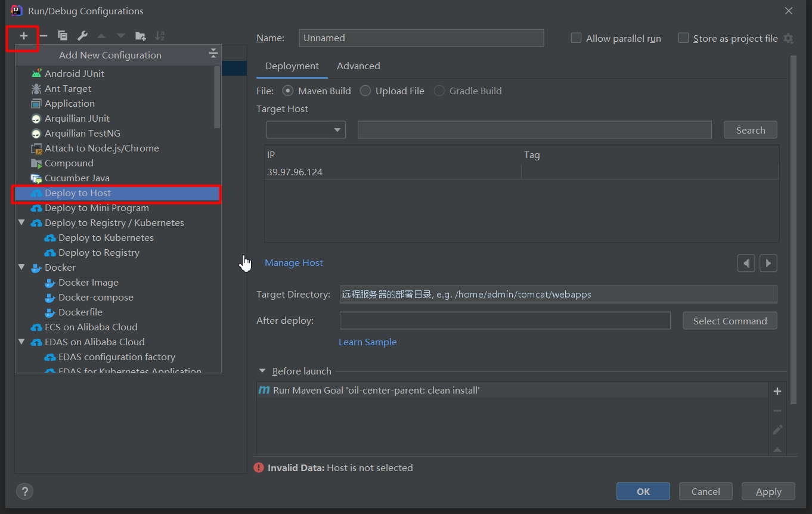812x514 pixels.
Task: Click the next page arrow under host table
Action: [768, 263]
